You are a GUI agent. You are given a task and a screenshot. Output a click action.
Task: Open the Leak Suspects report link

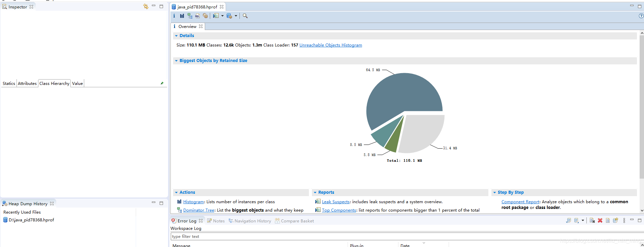coord(336,202)
